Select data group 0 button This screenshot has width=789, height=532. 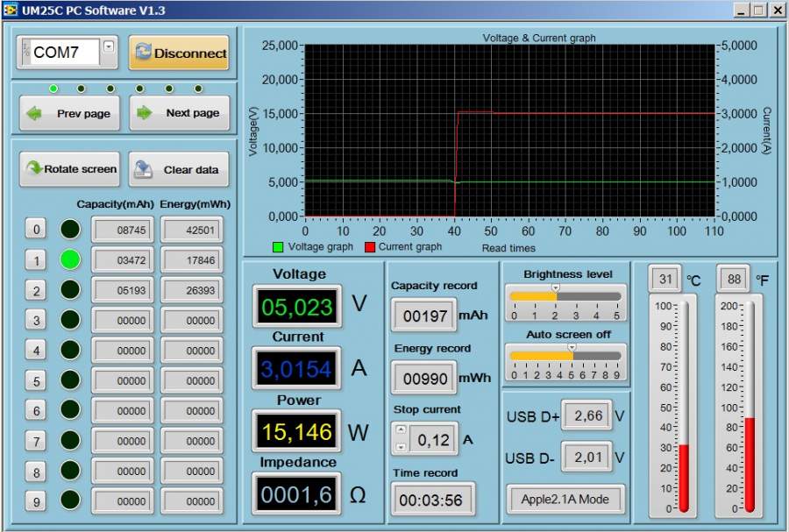(x=36, y=230)
